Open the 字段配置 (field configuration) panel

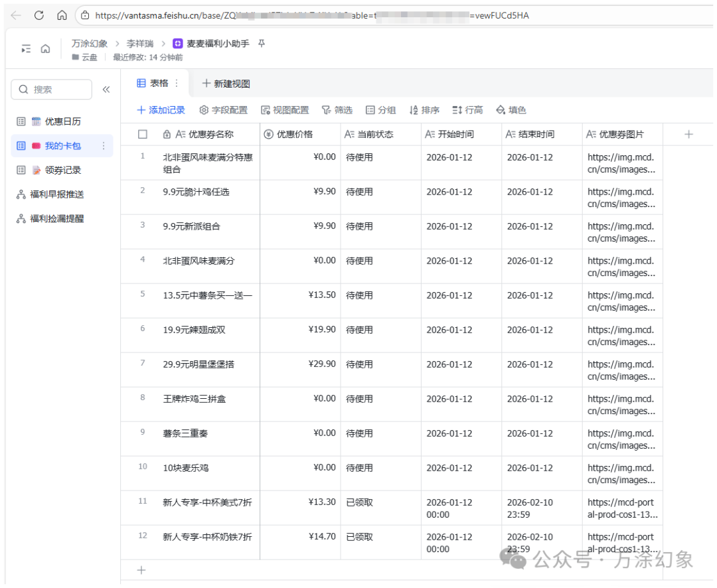coord(224,110)
